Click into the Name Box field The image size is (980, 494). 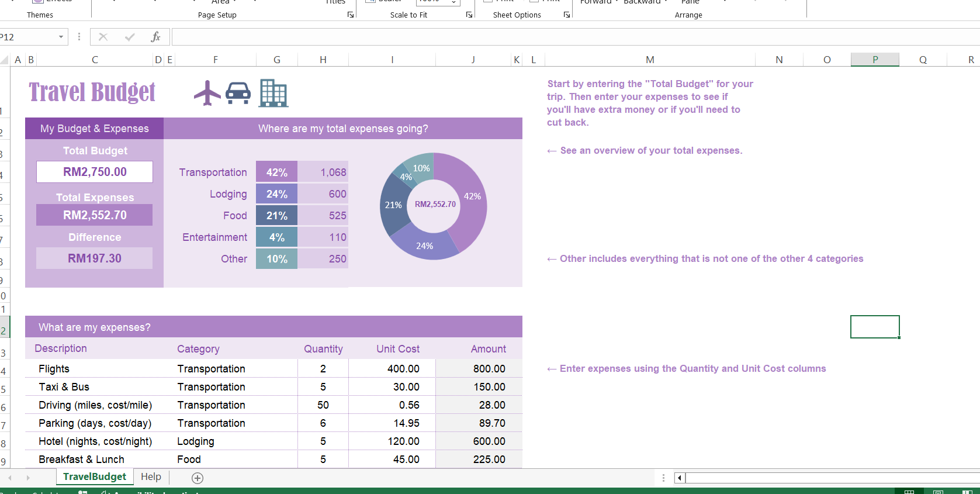(x=28, y=37)
